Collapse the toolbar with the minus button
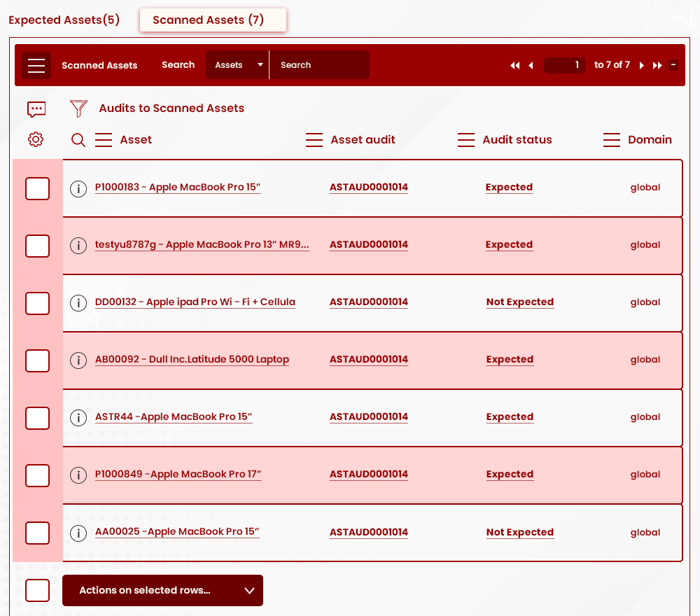The width and height of the screenshot is (700, 616). tap(673, 64)
